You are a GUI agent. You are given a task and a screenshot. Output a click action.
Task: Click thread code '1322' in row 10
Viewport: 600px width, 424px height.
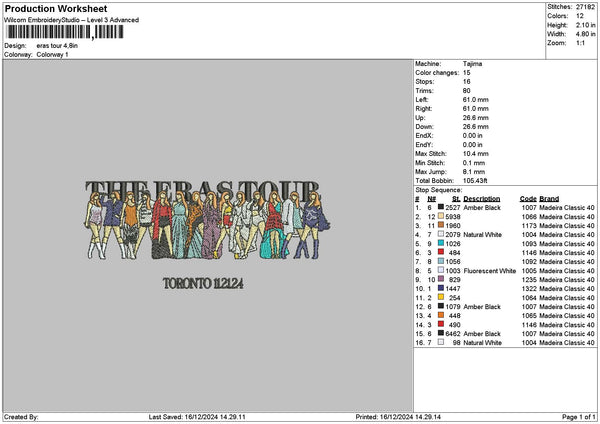pyautogui.click(x=529, y=289)
